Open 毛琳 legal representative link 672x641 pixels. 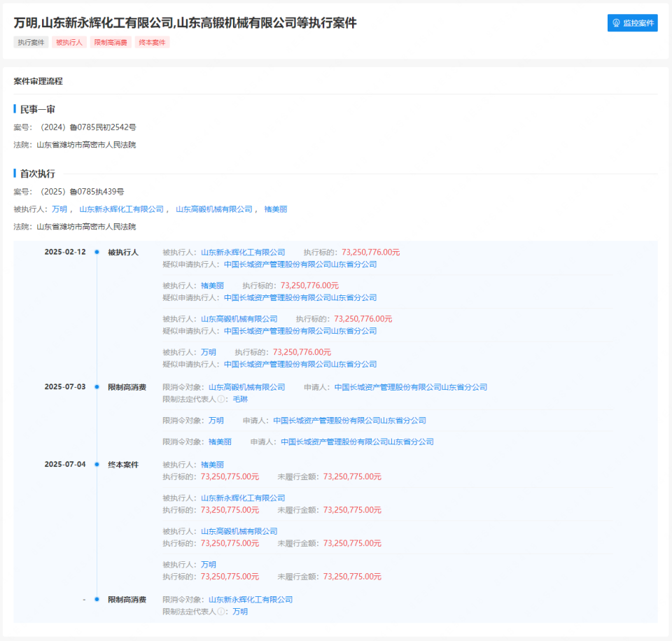tap(240, 400)
